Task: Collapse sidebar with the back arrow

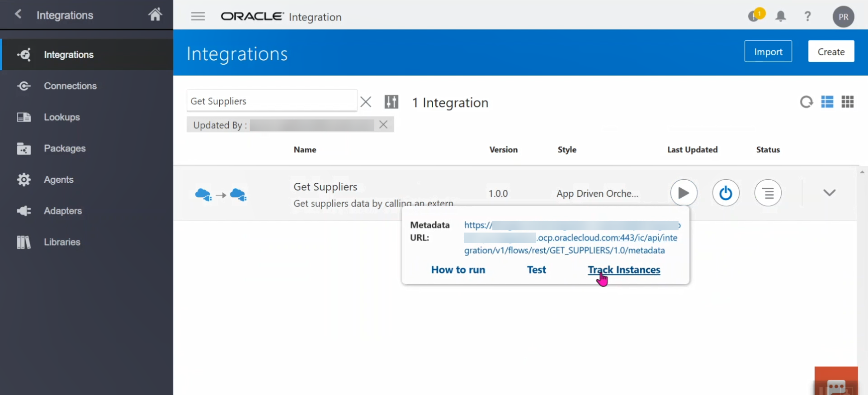Action: 18,14
